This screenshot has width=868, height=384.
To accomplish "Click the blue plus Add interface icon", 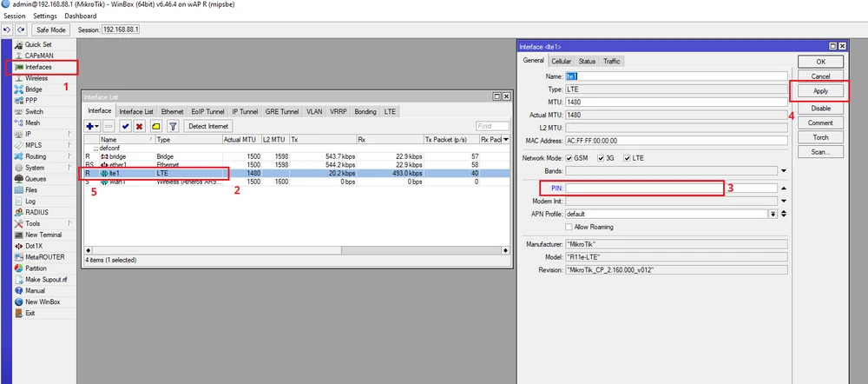I will click(x=90, y=127).
